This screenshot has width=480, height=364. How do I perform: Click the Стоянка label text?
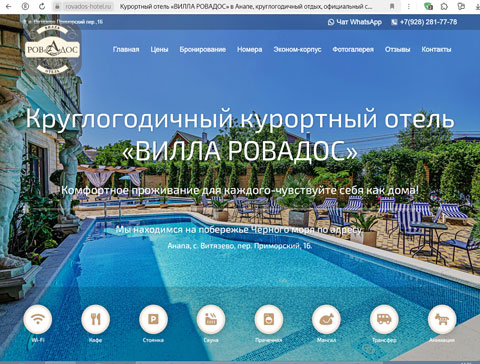153,340
